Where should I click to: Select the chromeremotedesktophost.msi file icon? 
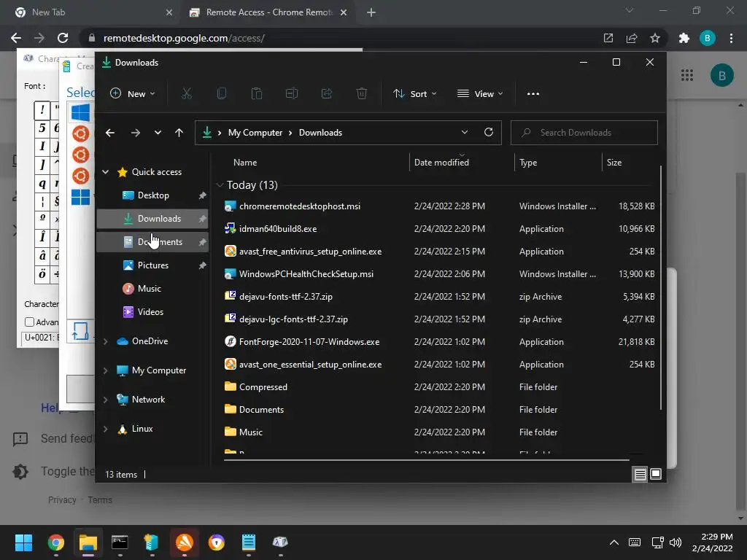[230, 206]
